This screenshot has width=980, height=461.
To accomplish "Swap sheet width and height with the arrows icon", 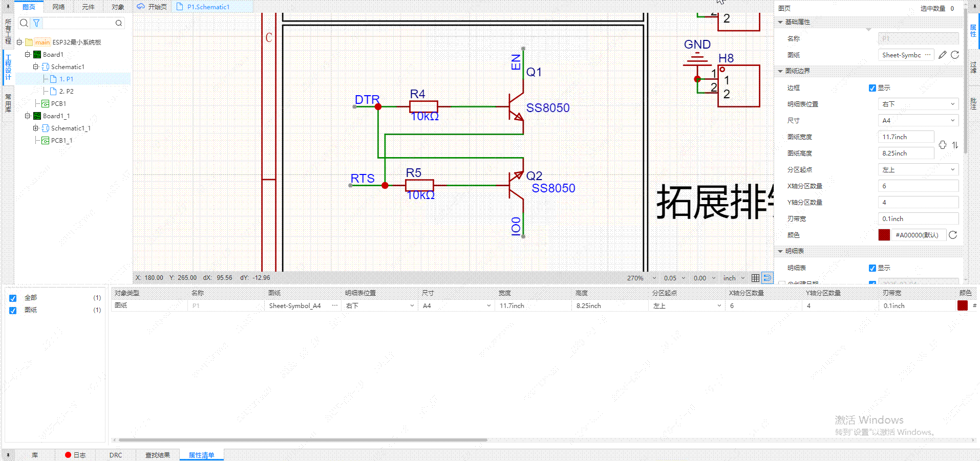I will 955,145.
